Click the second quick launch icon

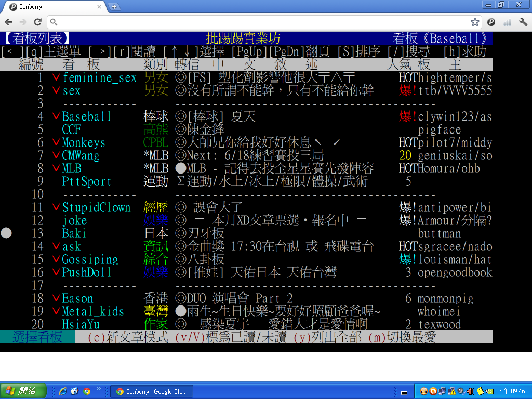75,391
